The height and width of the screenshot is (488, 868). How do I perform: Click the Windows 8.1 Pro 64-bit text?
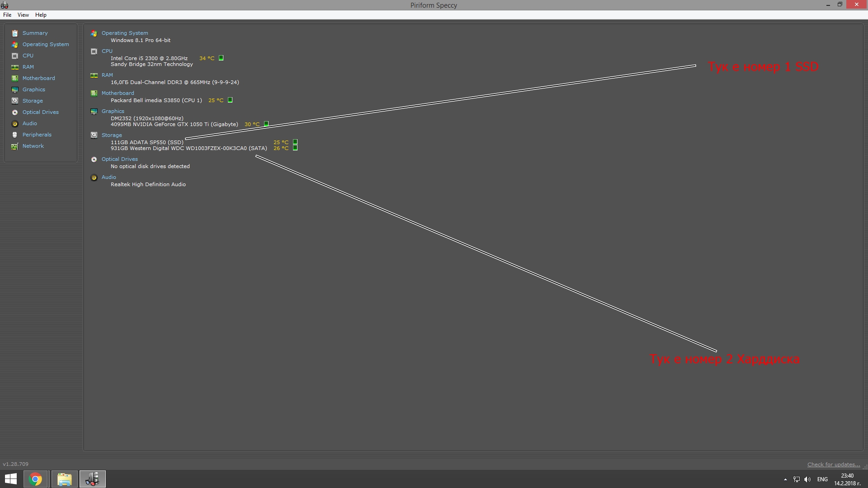tap(141, 40)
